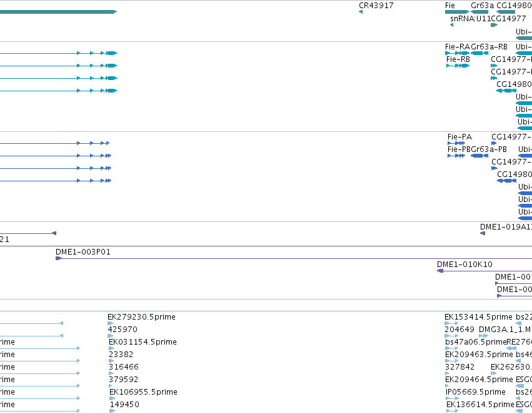Open the Fie-RA transcript
Viewport: 532px width, 414px height.
pyautogui.click(x=458, y=53)
